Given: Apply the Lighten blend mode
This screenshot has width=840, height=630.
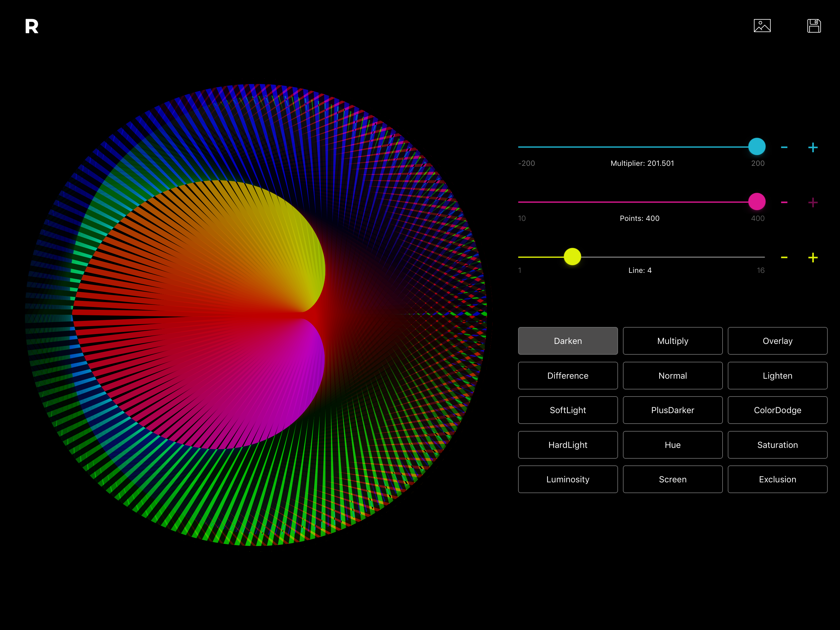Looking at the screenshot, I should 777,375.
